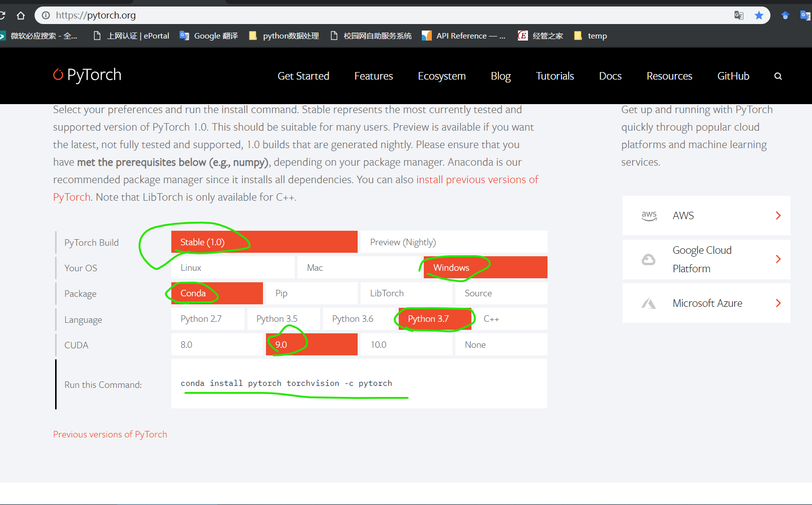Select Python 3.5 language option
812x505 pixels.
284,319
